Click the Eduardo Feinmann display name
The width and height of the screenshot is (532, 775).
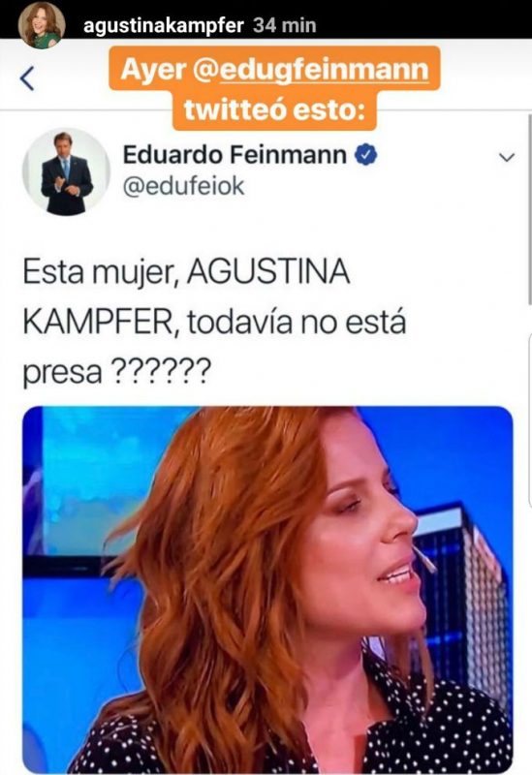(235, 155)
